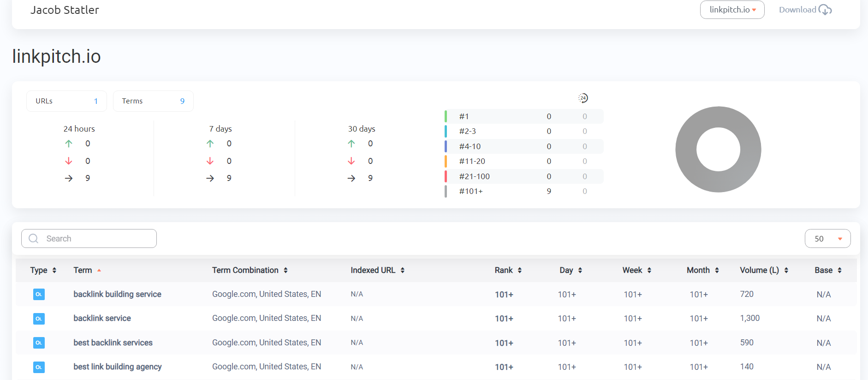This screenshot has width=868, height=380.
Task: Click the OL type icon for best link building agency
Action: (39, 367)
